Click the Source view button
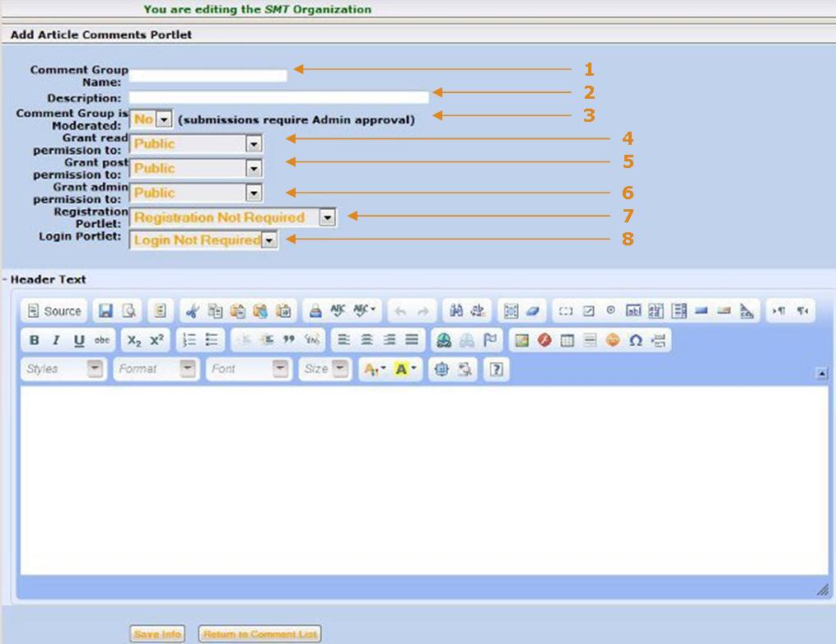The height and width of the screenshot is (644, 836). (54, 310)
